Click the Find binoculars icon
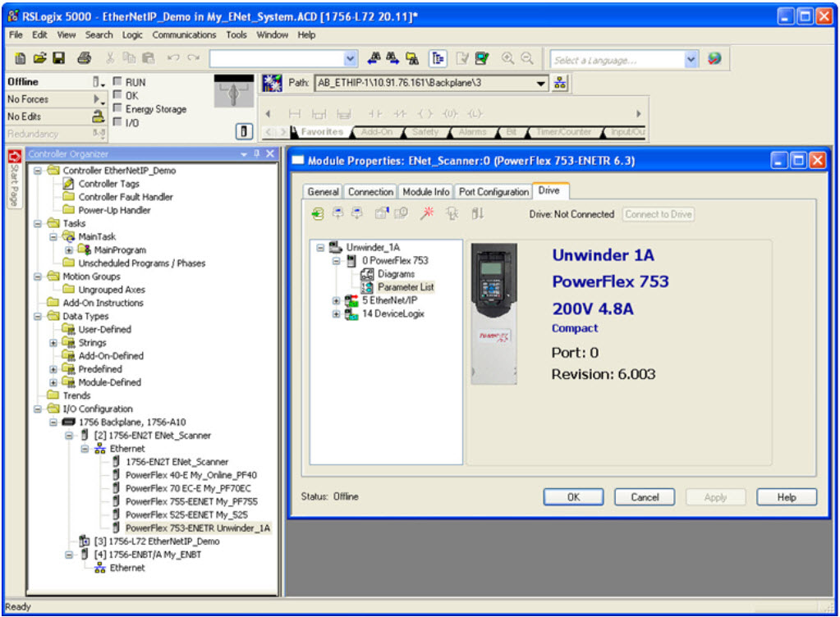 pyautogui.click(x=374, y=58)
